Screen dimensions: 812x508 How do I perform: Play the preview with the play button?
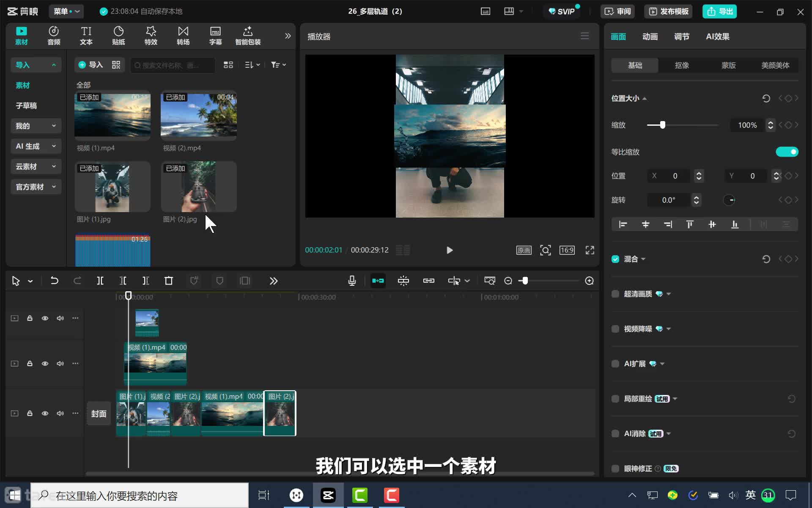449,250
